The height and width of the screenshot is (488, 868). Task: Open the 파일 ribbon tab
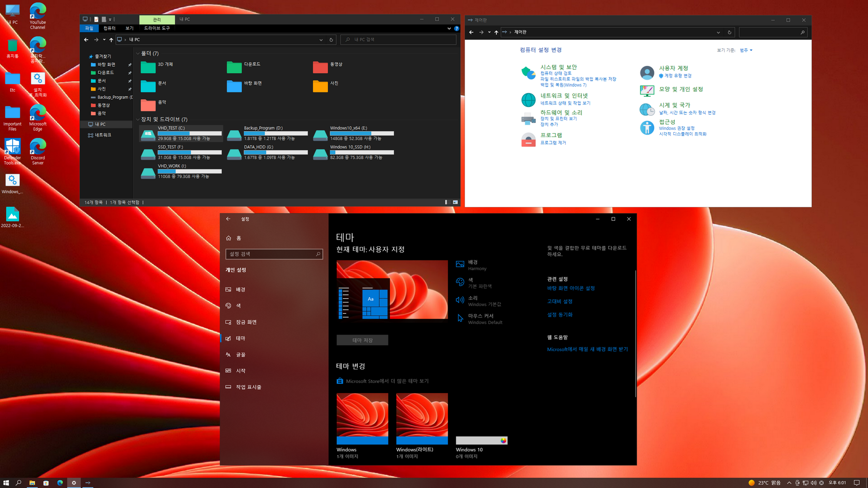(89, 29)
